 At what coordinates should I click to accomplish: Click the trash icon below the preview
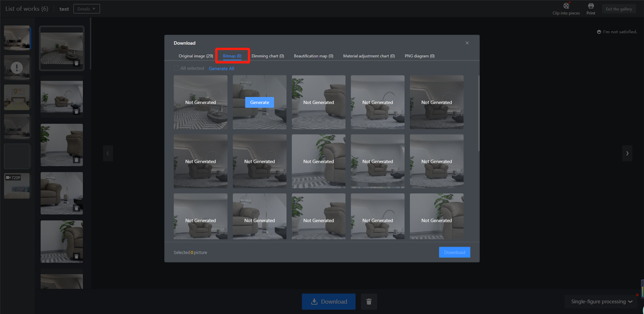pos(369,302)
